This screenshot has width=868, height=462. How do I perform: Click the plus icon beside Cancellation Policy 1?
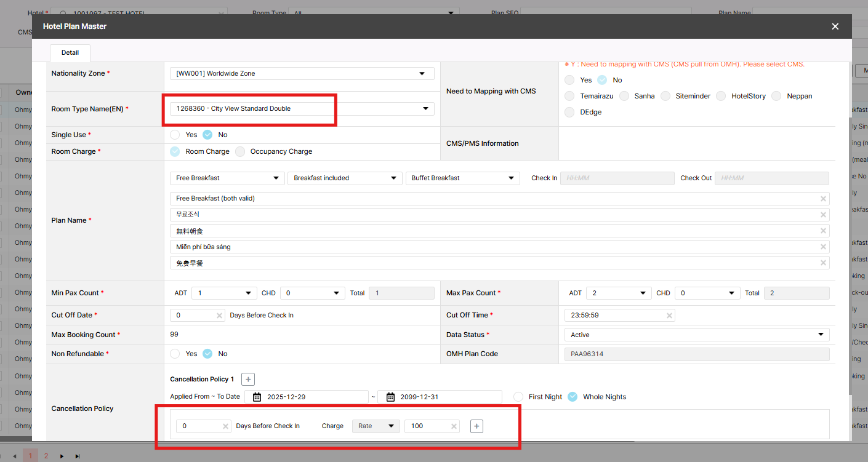(x=247, y=380)
